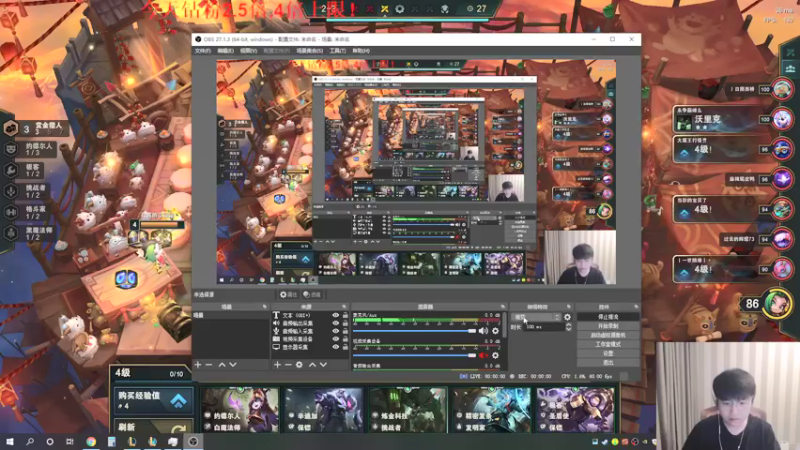The image size is (800, 450).
Task: Click the stop streaming button
Action: pos(608,317)
